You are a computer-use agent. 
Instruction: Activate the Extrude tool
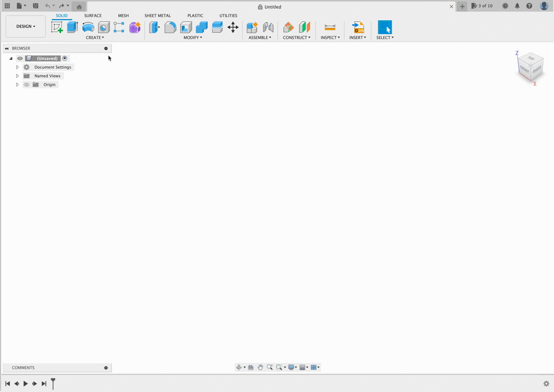point(71,27)
